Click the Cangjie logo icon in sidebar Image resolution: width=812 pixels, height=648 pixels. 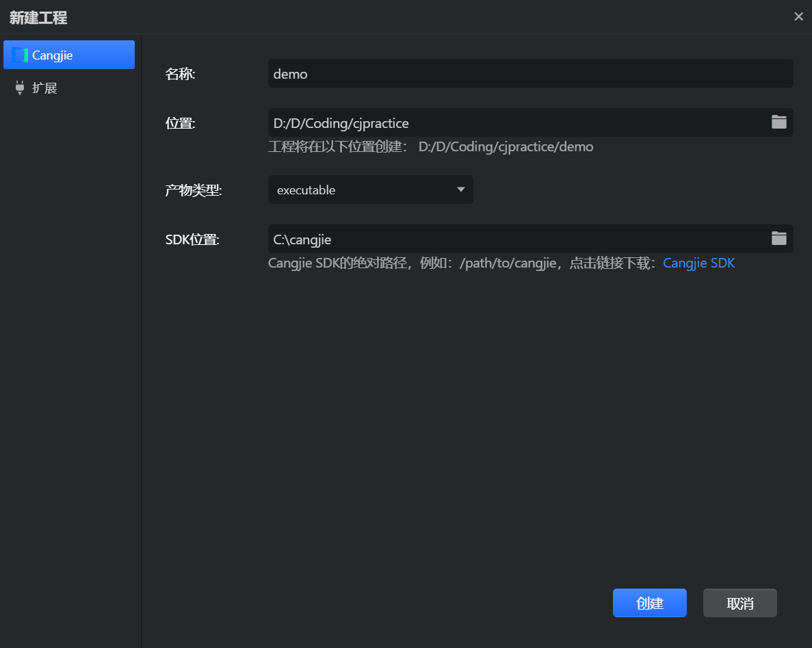(x=20, y=55)
